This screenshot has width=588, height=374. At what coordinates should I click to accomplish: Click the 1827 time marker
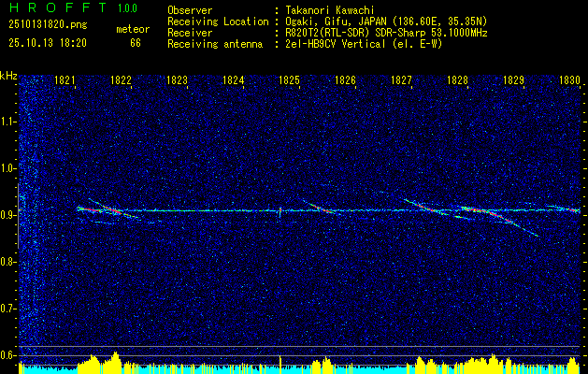coord(401,79)
